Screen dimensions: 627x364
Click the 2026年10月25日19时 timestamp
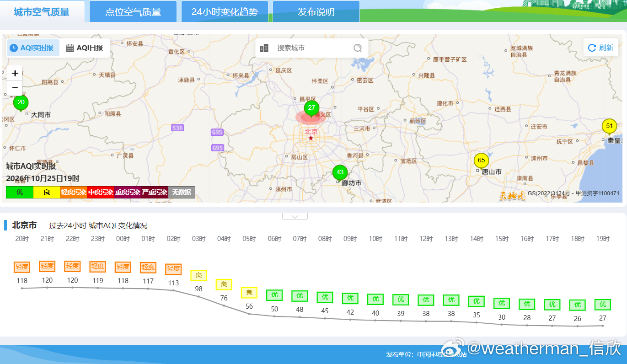(x=43, y=179)
